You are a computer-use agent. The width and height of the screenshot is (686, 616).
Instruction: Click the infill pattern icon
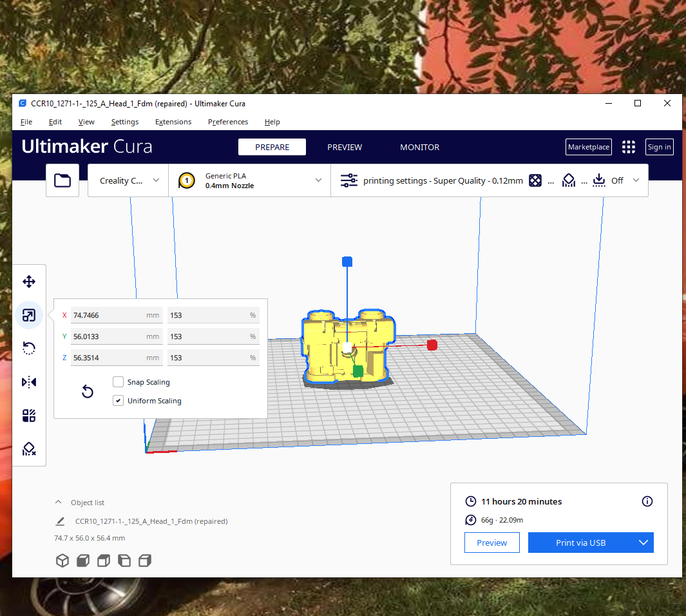tap(535, 180)
